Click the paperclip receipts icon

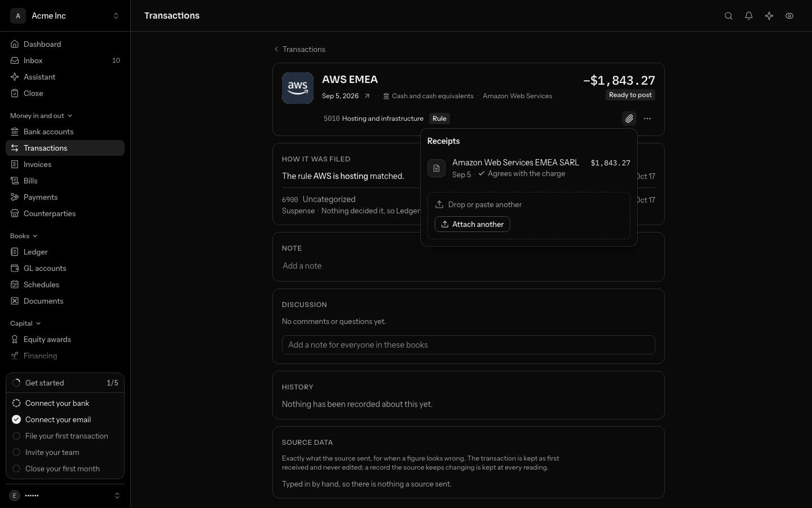coord(629,119)
